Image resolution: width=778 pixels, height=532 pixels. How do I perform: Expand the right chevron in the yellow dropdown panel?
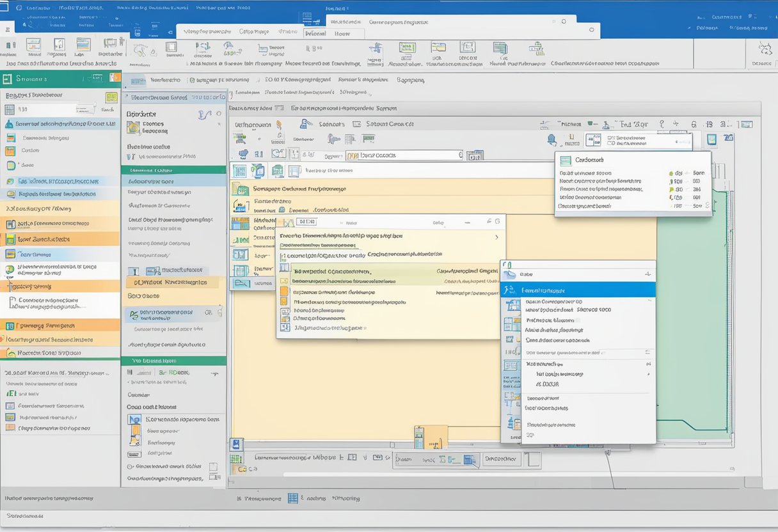496,237
